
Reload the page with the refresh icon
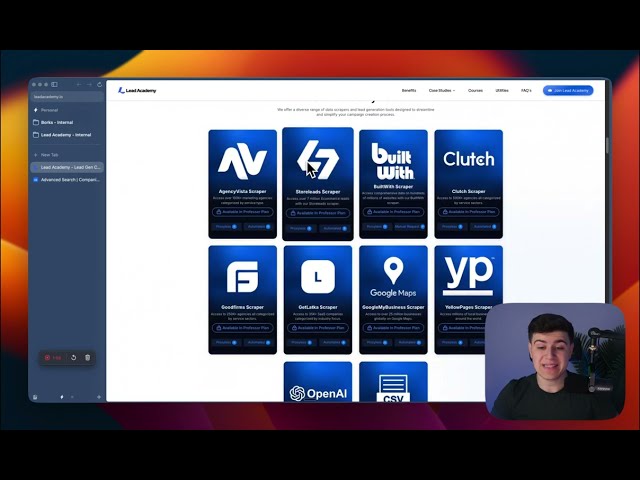pyautogui.click(x=99, y=85)
